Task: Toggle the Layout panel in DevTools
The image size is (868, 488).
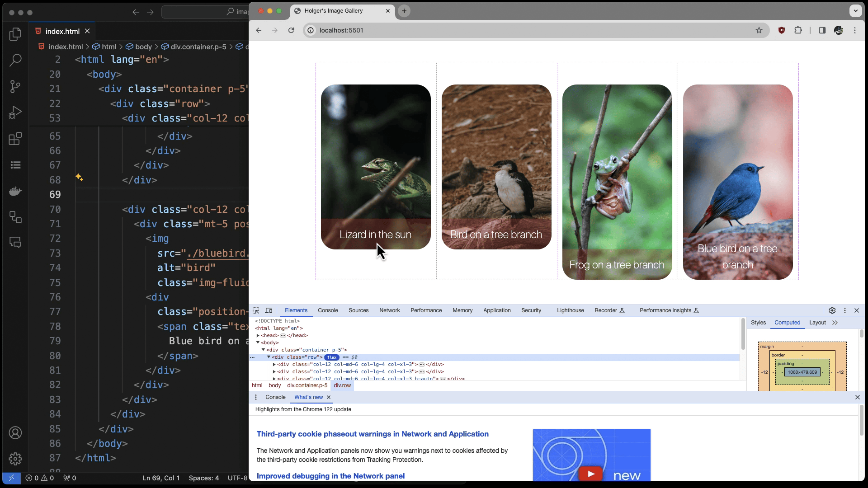Action: pos(817,322)
